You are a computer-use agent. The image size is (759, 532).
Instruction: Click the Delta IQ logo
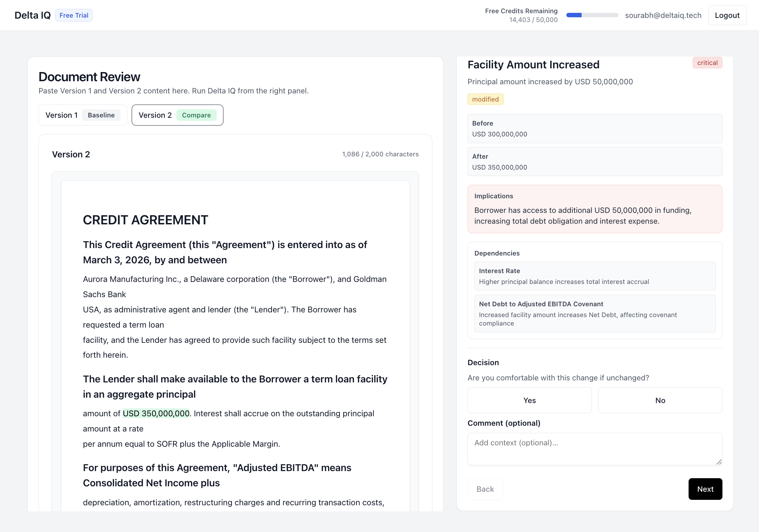(x=32, y=15)
